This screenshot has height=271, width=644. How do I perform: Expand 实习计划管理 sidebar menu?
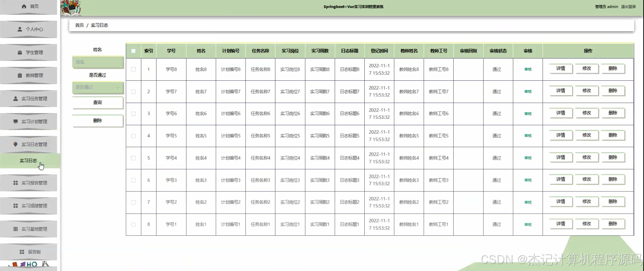click(x=28, y=121)
